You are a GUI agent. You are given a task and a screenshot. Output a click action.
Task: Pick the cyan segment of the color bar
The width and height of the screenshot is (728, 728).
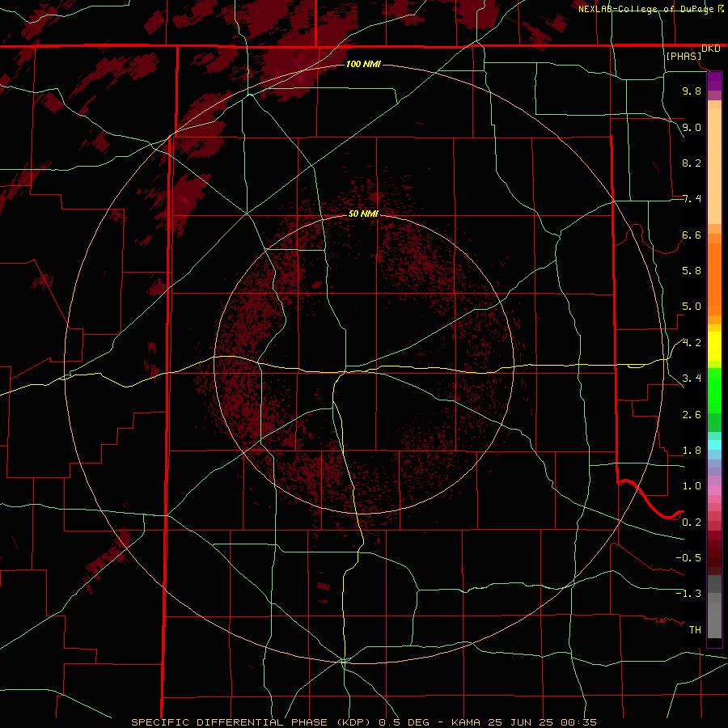[x=714, y=445]
